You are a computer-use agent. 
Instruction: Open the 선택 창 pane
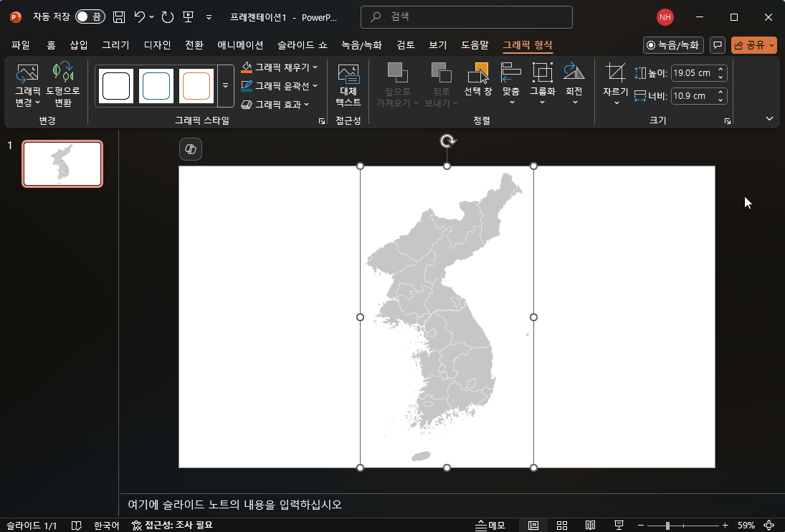point(477,79)
